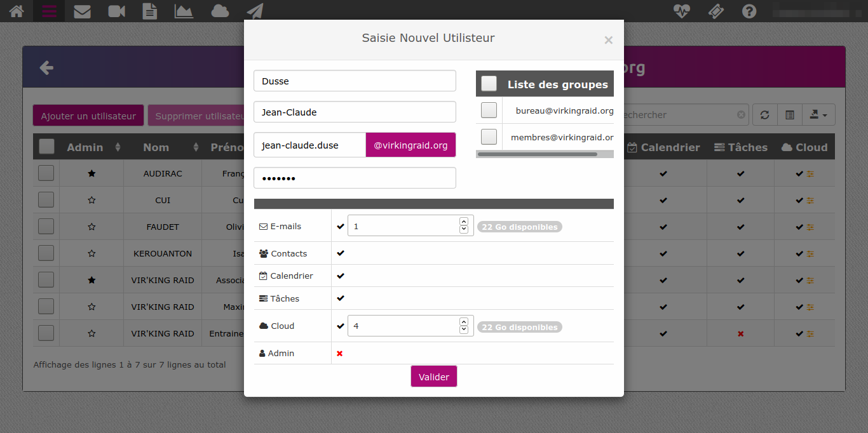
Task: Open the document file icon
Action: (149, 11)
